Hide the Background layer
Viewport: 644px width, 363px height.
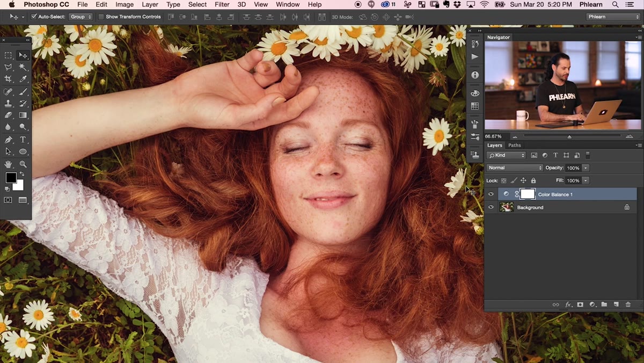(x=491, y=207)
